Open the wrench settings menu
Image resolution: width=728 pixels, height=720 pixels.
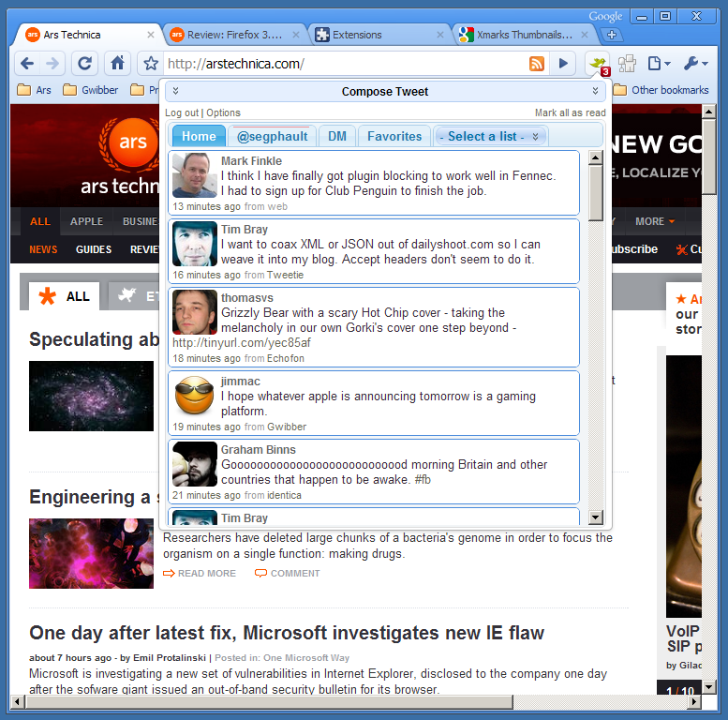(695, 64)
